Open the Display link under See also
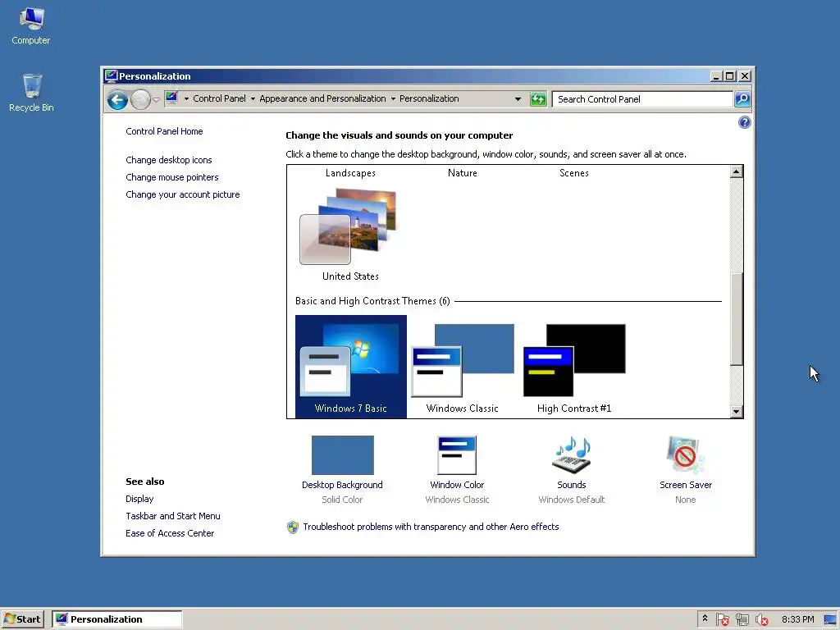The height and width of the screenshot is (630, 840). pos(139,499)
